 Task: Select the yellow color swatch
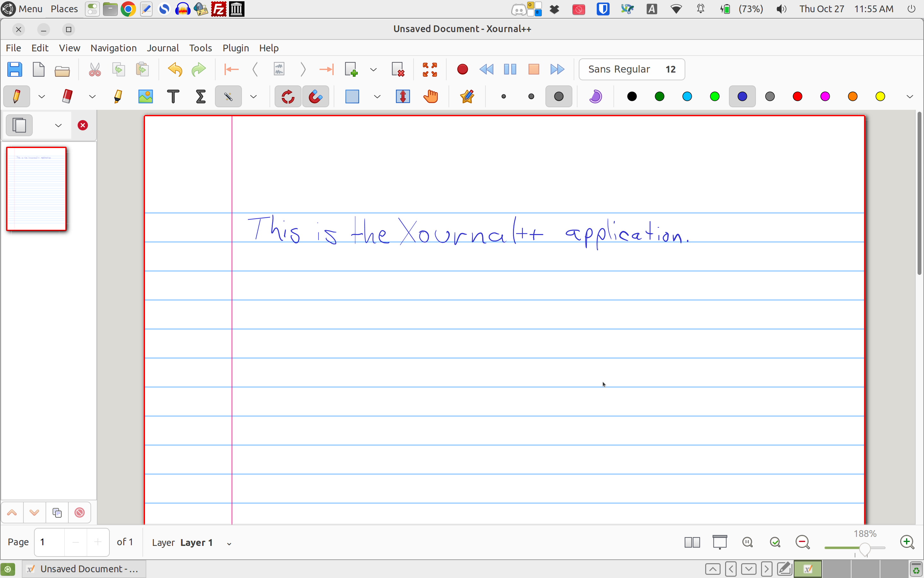(880, 96)
